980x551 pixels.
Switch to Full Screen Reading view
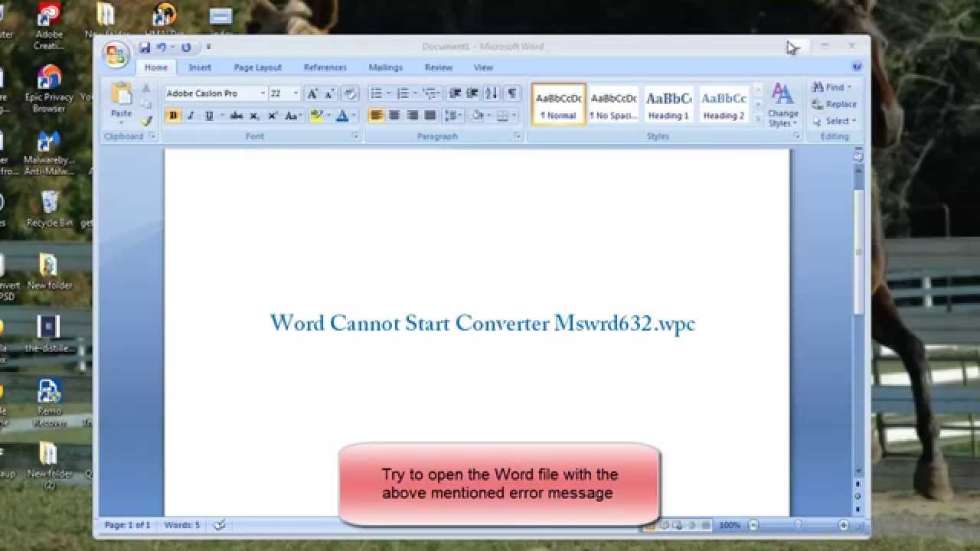coord(665,525)
